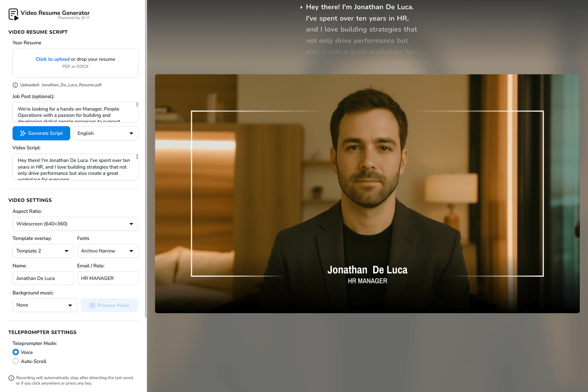The image size is (588, 392).
Task: Open the Fonts dropdown showing Archivo Narrow
Action: tap(107, 251)
